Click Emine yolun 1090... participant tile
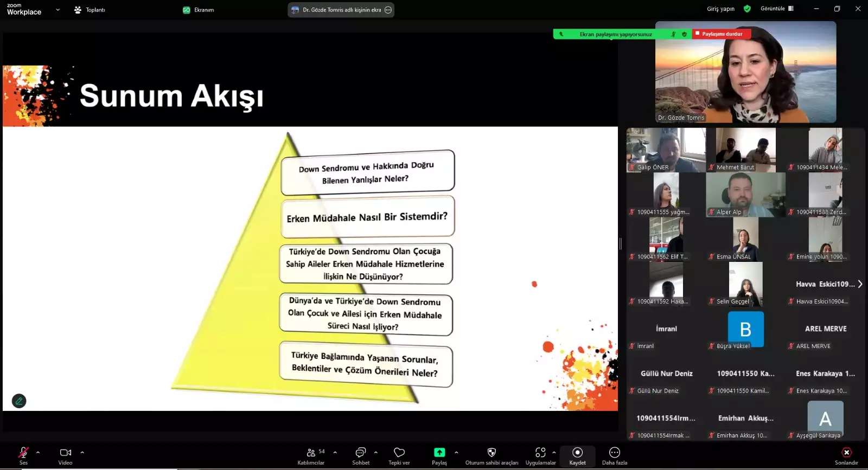The image size is (868, 470). 825,239
